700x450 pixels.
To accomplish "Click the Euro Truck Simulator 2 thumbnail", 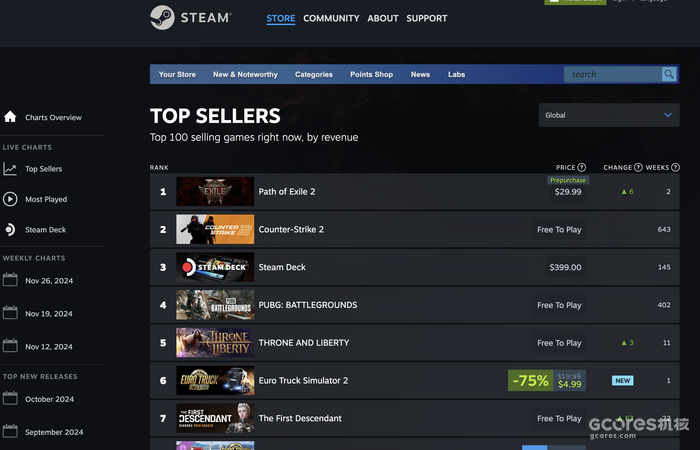I will 215,380.
